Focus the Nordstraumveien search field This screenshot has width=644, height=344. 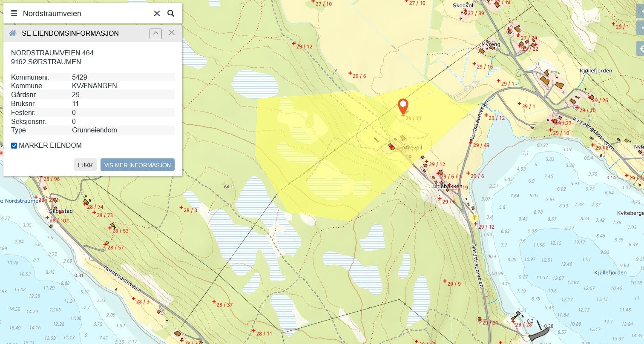(85, 13)
